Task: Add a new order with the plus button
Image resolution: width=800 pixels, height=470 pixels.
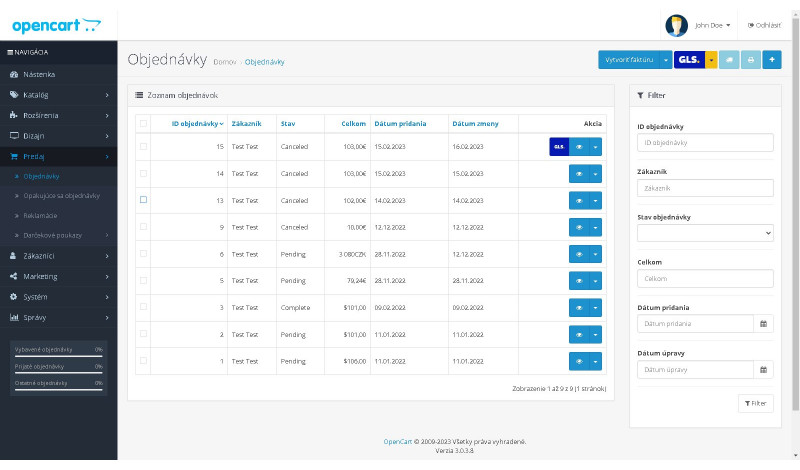Action: coord(771,60)
